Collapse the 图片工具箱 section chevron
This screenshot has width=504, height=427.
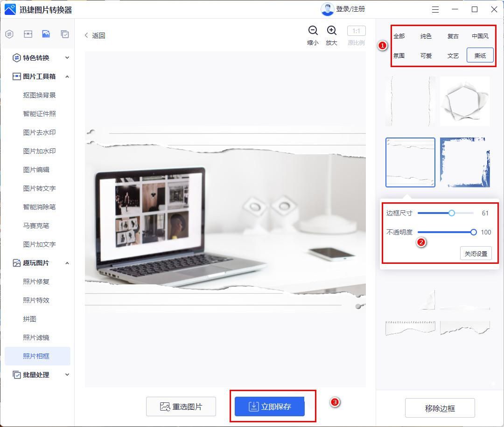click(67, 76)
